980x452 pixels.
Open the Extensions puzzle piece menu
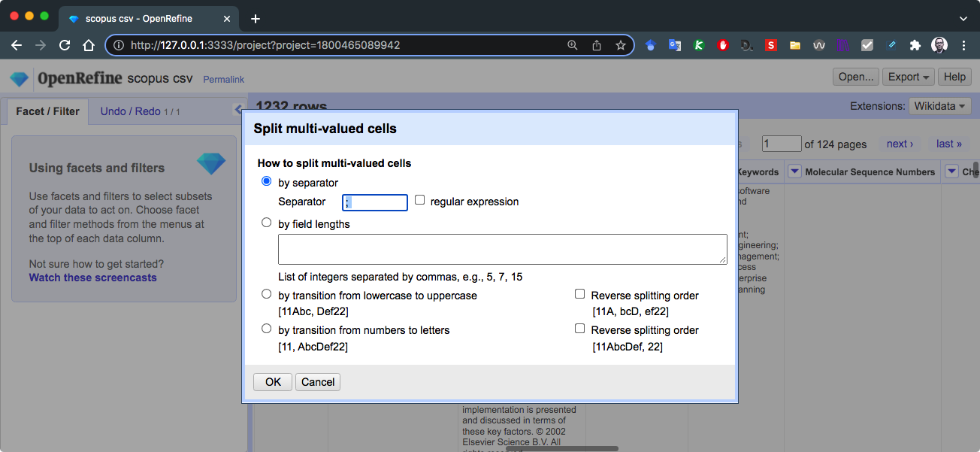pos(915,45)
